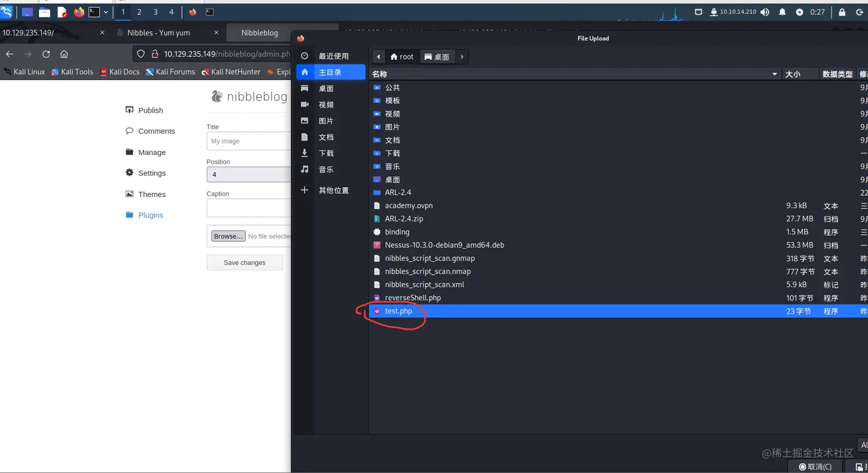868x473 pixels.
Task: Open Documents (文档) in the file dialog sidebar
Action: pos(331,137)
